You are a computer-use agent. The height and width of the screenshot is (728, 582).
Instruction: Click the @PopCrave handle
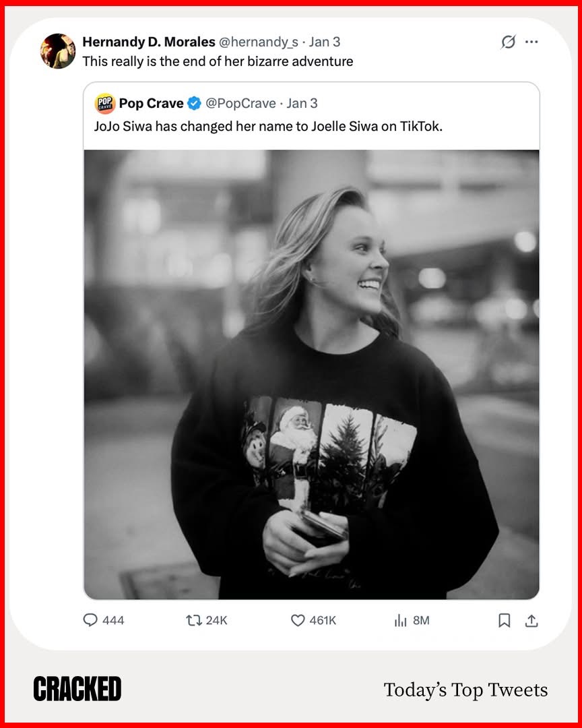[x=240, y=103]
